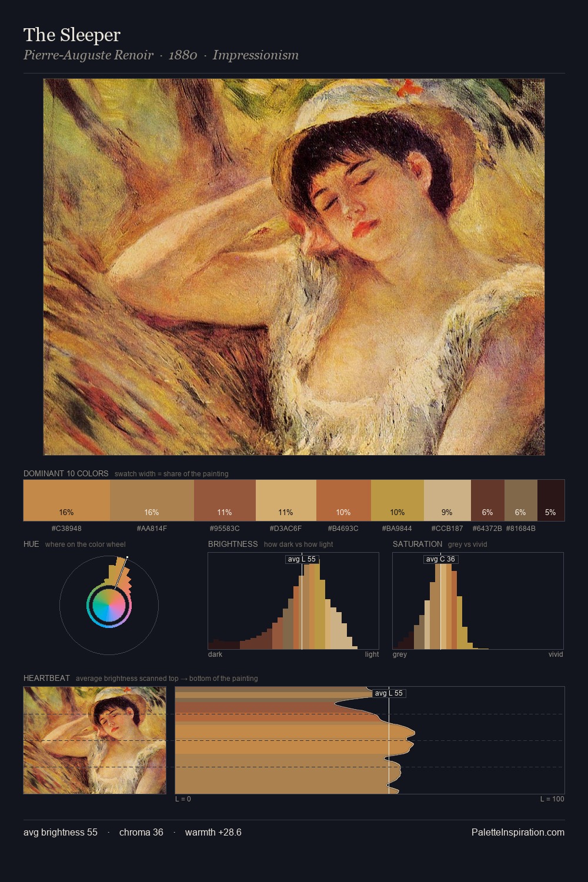Image resolution: width=588 pixels, height=882 pixels.
Task: Click the DOMINANT 10 COLORS heading
Action: coord(66,473)
